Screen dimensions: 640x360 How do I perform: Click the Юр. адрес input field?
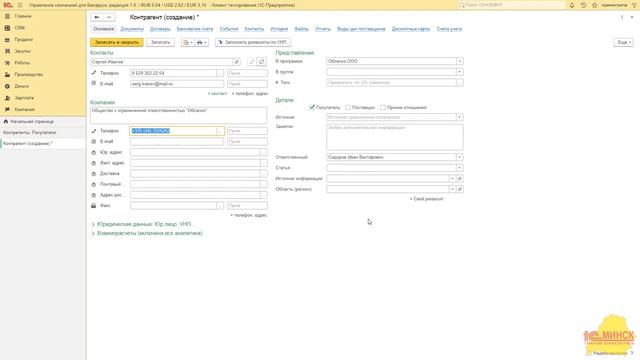coord(195,152)
